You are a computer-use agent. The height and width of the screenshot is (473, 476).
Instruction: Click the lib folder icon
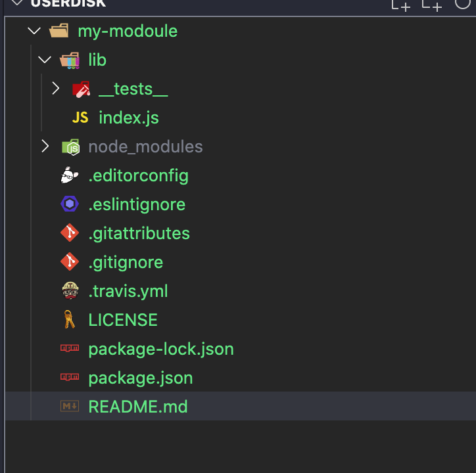[70, 60]
